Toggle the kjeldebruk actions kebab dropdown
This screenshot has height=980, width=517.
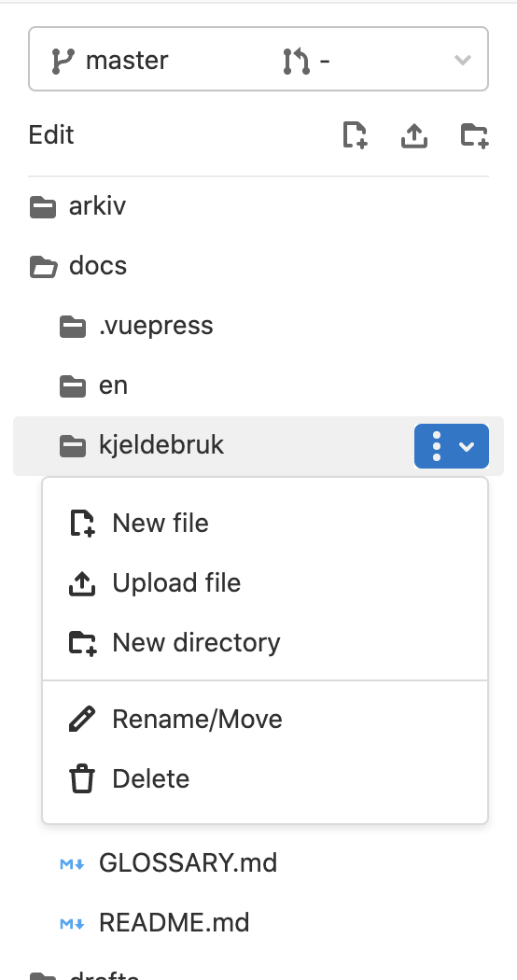452,446
